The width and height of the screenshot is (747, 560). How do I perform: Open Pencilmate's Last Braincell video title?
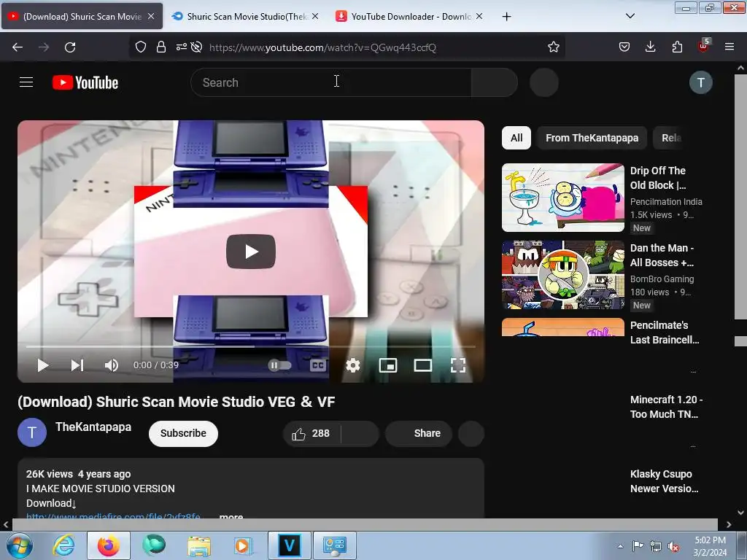(x=665, y=332)
